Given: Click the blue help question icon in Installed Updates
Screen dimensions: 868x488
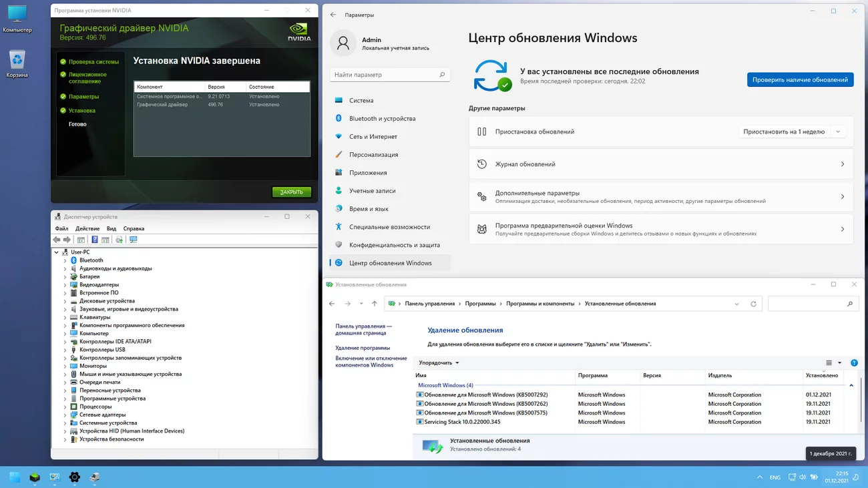Looking at the screenshot, I should [854, 363].
